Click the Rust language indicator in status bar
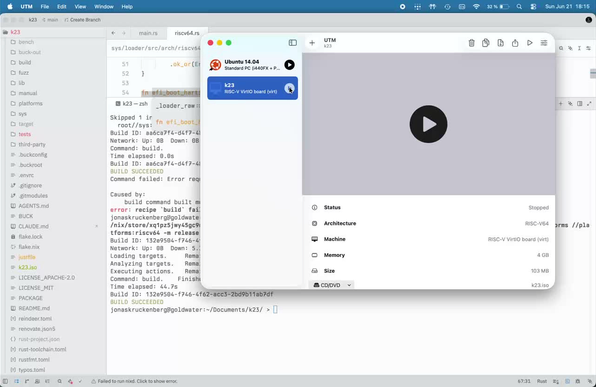 click(542, 381)
